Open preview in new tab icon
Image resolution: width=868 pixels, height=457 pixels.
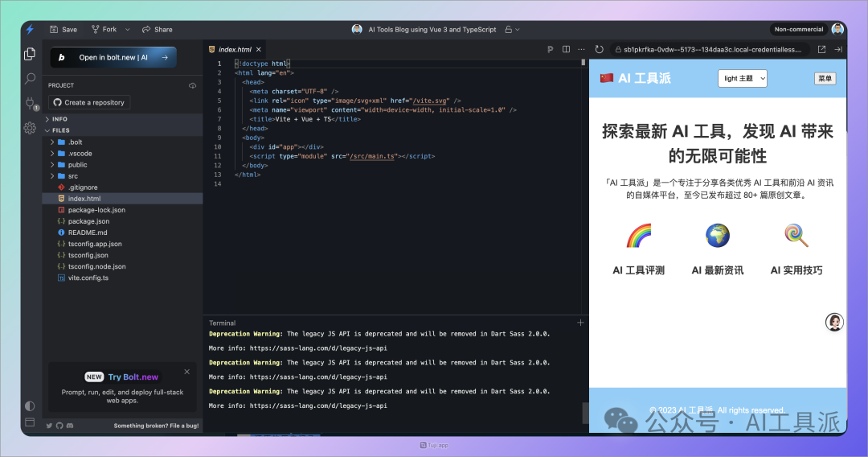coord(822,49)
